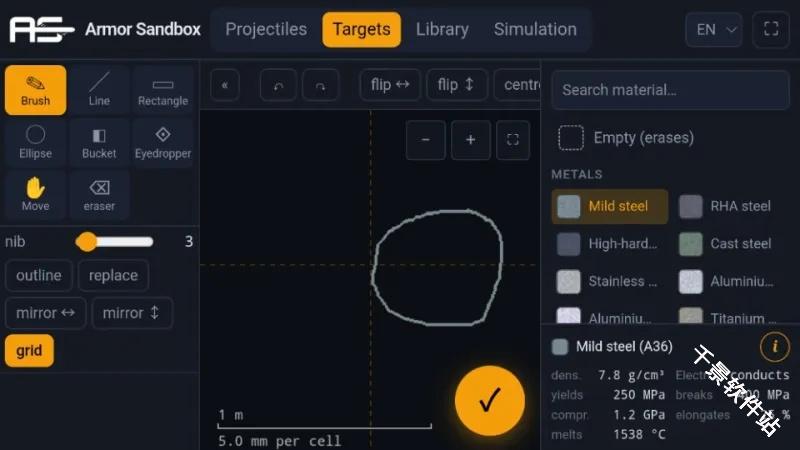Fit canvas to view icon
The image size is (800, 450).
[x=513, y=140]
